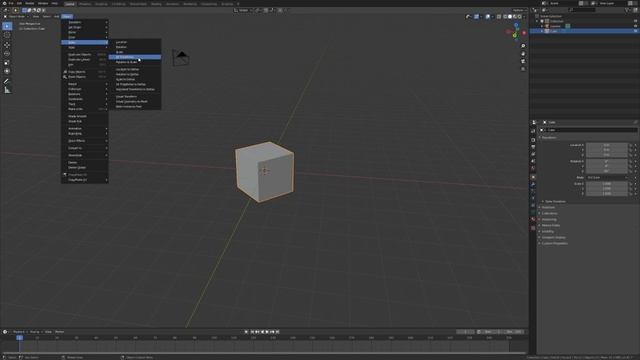
Task: Choose Shade Smooth in Object menu
Action: pyautogui.click(x=85, y=116)
